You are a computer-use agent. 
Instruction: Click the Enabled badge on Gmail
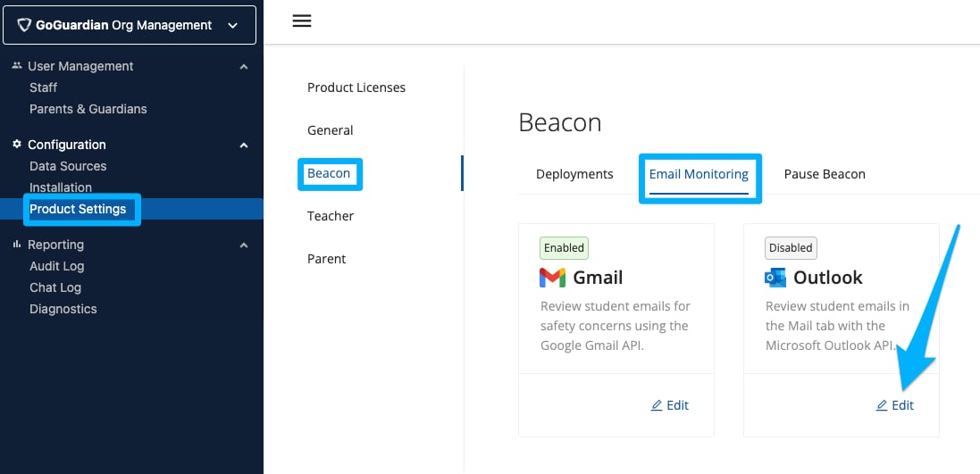[564, 248]
